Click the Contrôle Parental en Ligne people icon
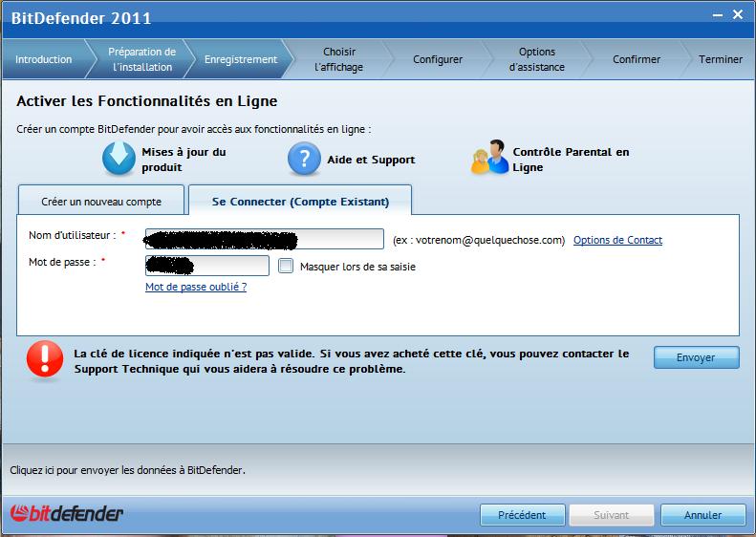 click(x=490, y=158)
